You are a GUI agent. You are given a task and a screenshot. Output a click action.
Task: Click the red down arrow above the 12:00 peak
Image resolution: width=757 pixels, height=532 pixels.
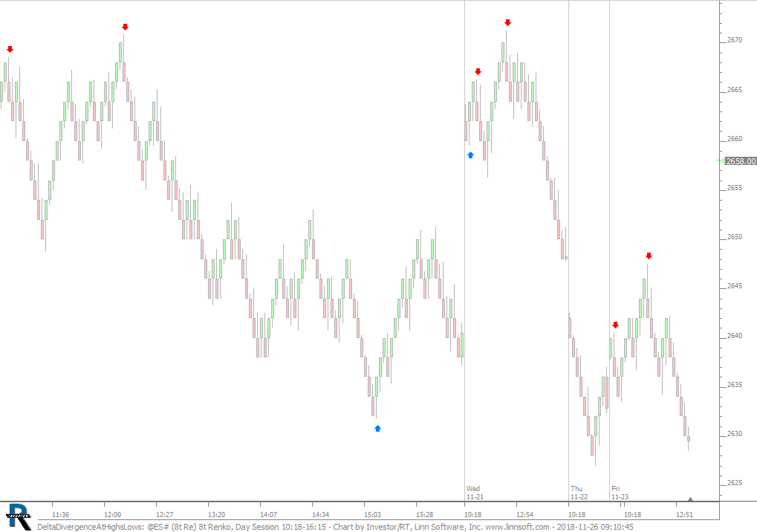point(125,27)
